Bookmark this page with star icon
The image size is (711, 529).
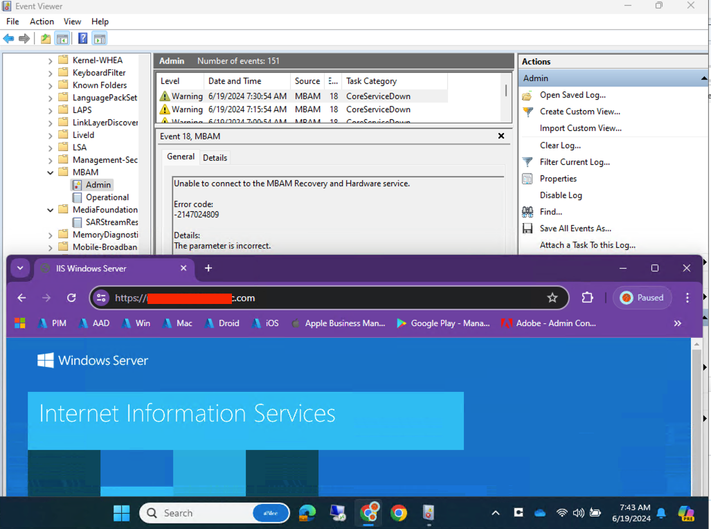[552, 298]
